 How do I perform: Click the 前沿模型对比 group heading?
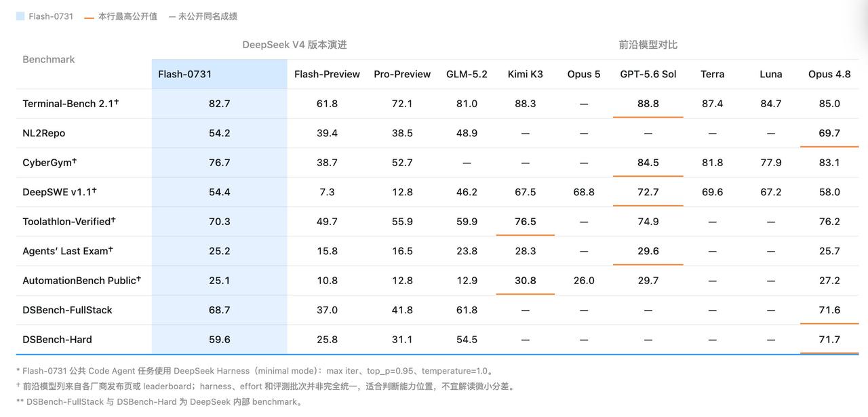[648, 45]
